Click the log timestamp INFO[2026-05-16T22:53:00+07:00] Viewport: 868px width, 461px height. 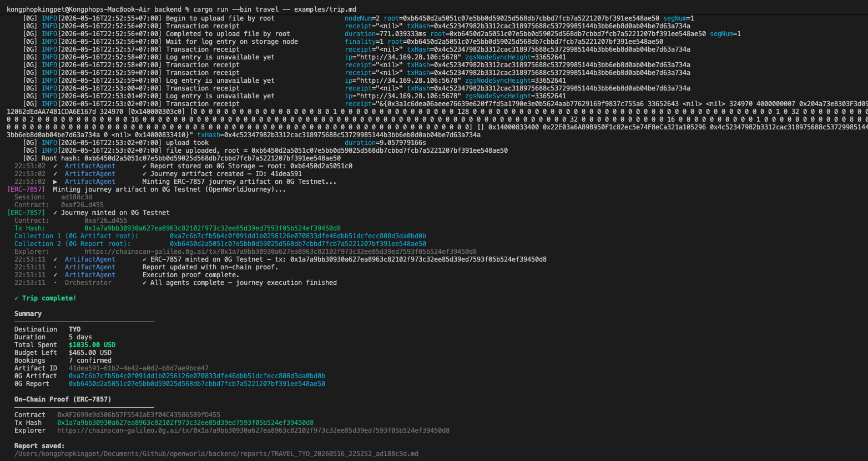click(x=102, y=88)
